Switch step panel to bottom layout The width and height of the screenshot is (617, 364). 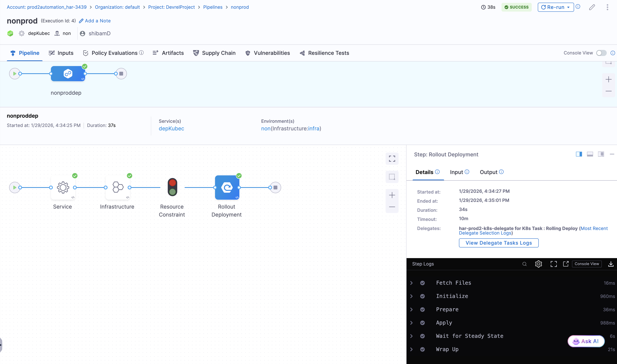pyautogui.click(x=590, y=154)
